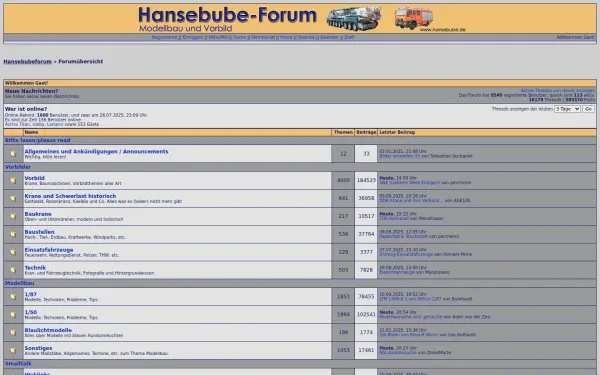Click the folder icon beside Krane und Schwerlast historisch
Screen dimensions: 600x375
pyautogui.click(x=13, y=198)
